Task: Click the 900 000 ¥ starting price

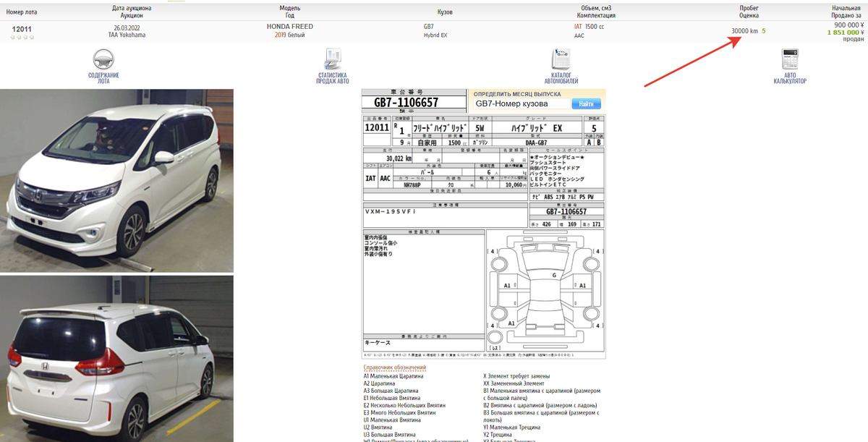Action: [x=849, y=24]
